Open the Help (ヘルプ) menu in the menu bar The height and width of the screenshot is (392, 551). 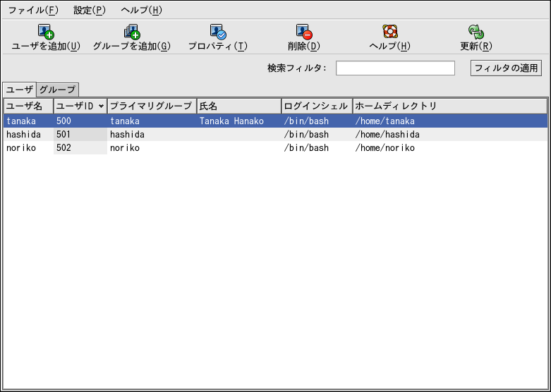pos(141,10)
